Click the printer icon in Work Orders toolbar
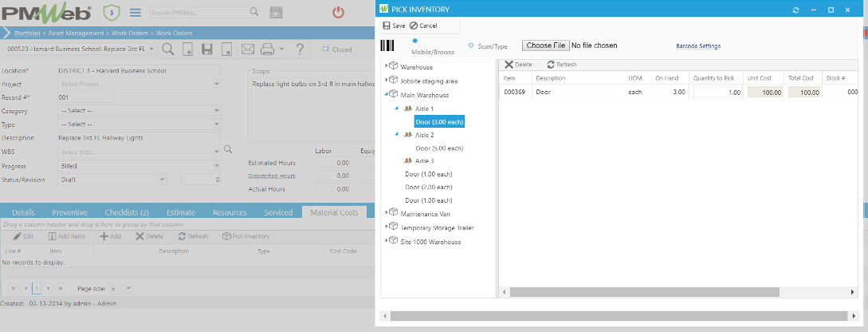 pos(267,49)
